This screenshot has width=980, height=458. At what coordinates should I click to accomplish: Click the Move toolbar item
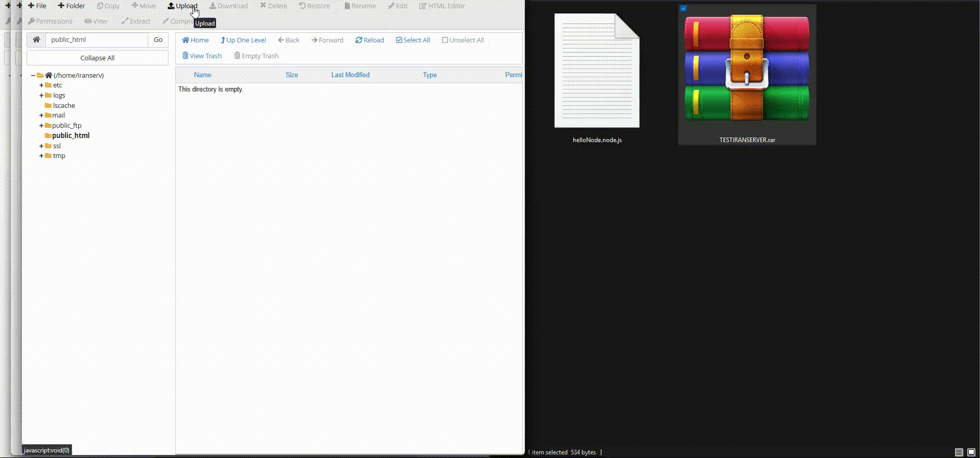[144, 6]
